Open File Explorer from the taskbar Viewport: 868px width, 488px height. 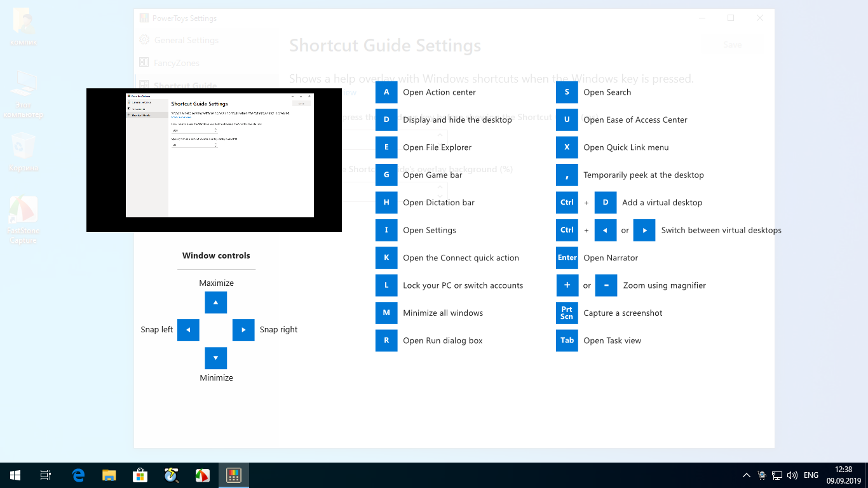tap(109, 475)
